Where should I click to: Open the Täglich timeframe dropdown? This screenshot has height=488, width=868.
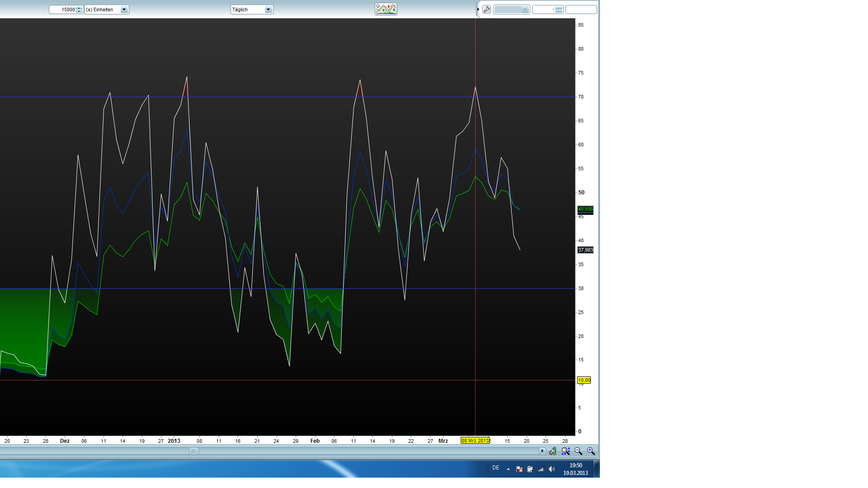point(268,9)
